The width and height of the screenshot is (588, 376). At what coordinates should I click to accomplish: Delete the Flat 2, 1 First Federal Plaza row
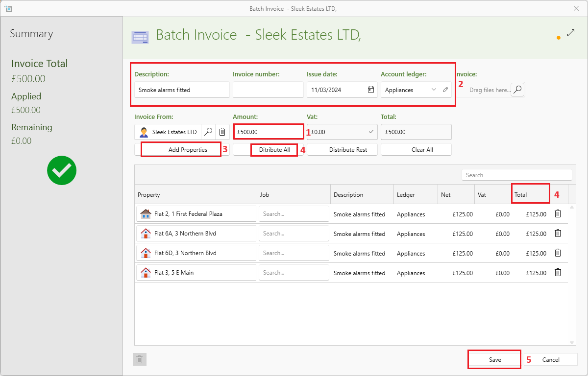click(558, 213)
